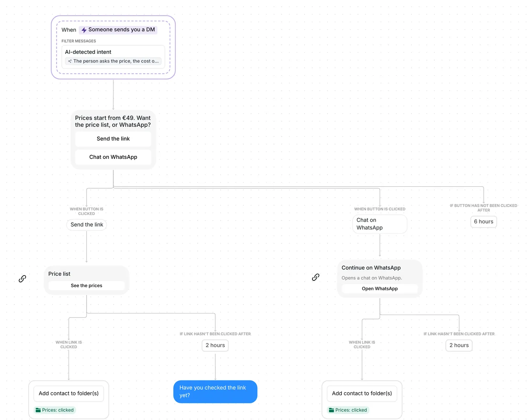
Task: Select the 'Prices start from €49' message text
Action: pyautogui.click(x=113, y=121)
